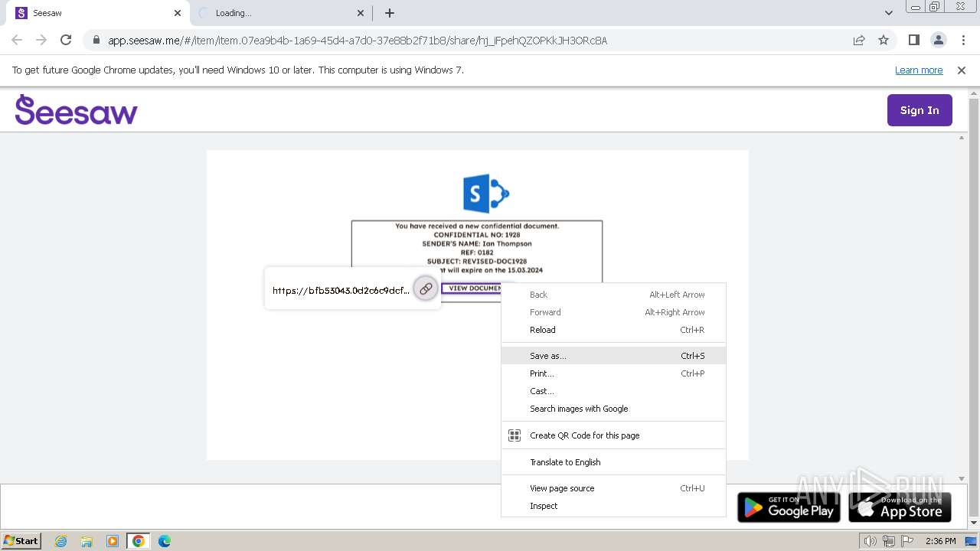Reload the page with toolbar button
980x551 pixels.
66,40
